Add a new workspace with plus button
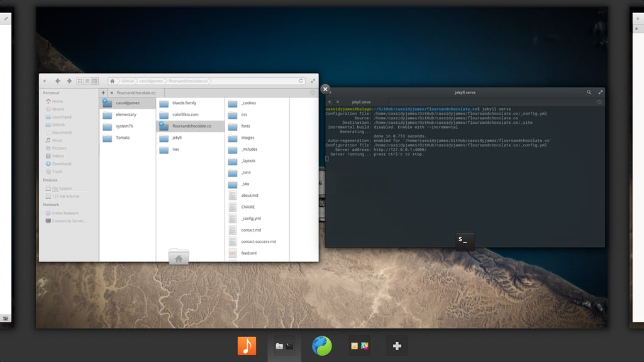Viewport: 644px width, 362px height. click(x=397, y=346)
